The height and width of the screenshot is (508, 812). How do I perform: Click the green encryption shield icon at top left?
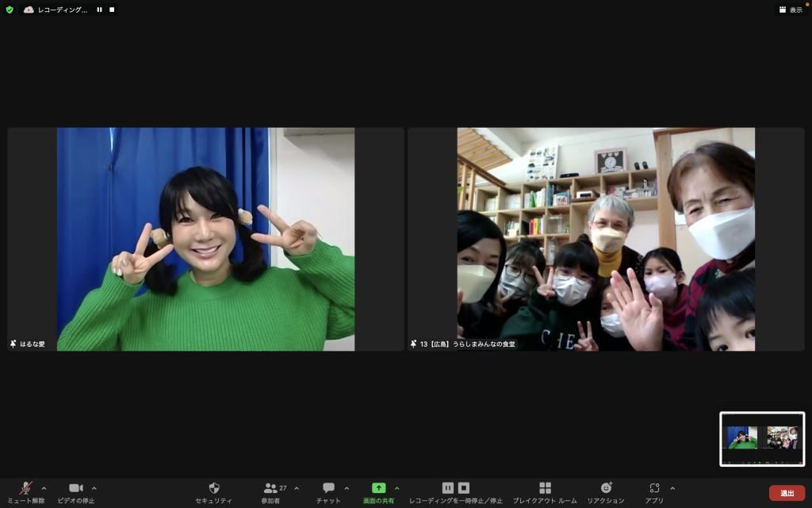(x=10, y=10)
